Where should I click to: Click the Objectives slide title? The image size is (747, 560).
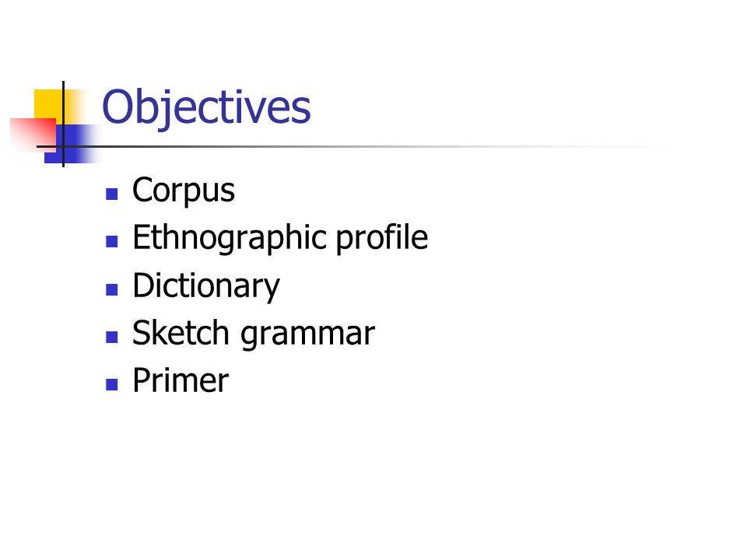coord(206,107)
